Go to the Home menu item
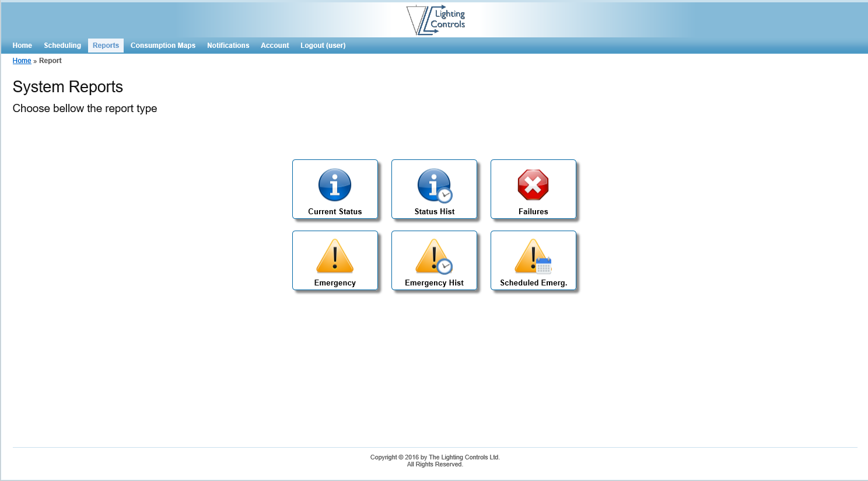This screenshot has width=868, height=481. point(22,46)
